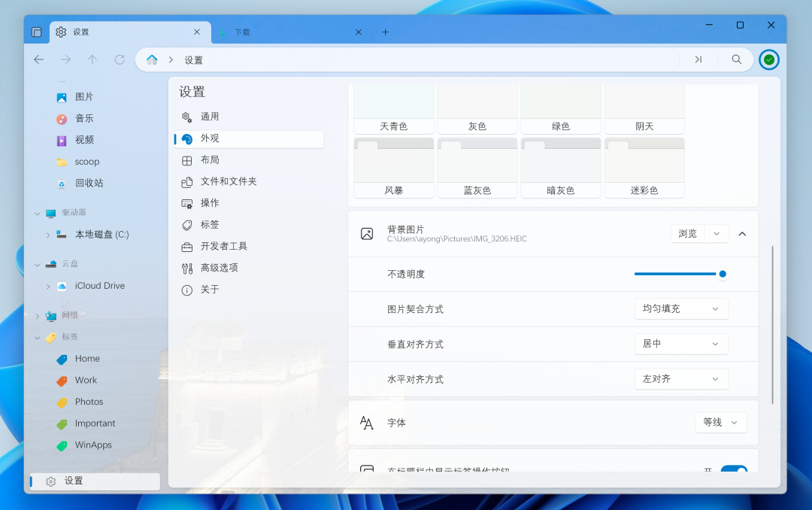Click the sidebar panel toggle icon
This screenshot has height=510, width=812.
(36, 32)
